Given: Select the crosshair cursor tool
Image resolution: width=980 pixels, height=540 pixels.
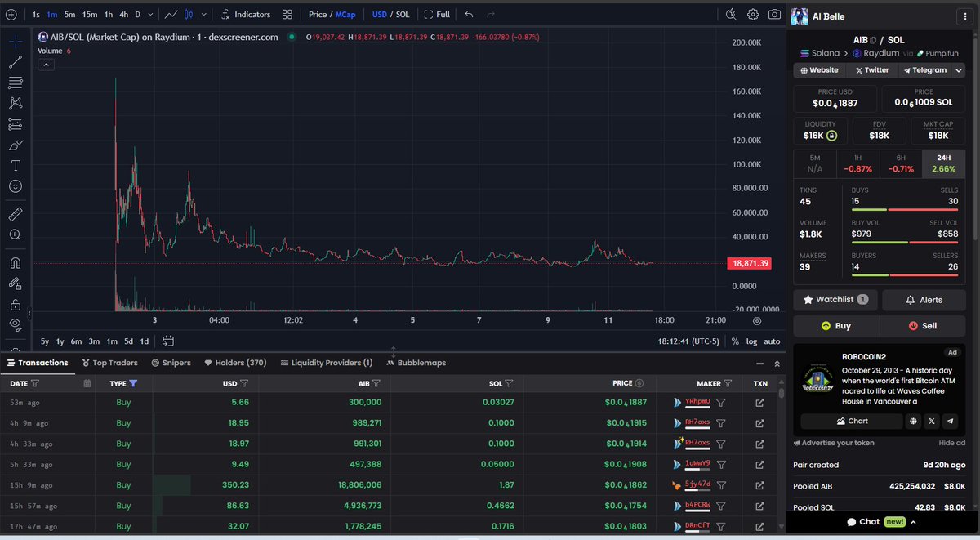Looking at the screenshot, I should (x=15, y=41).
